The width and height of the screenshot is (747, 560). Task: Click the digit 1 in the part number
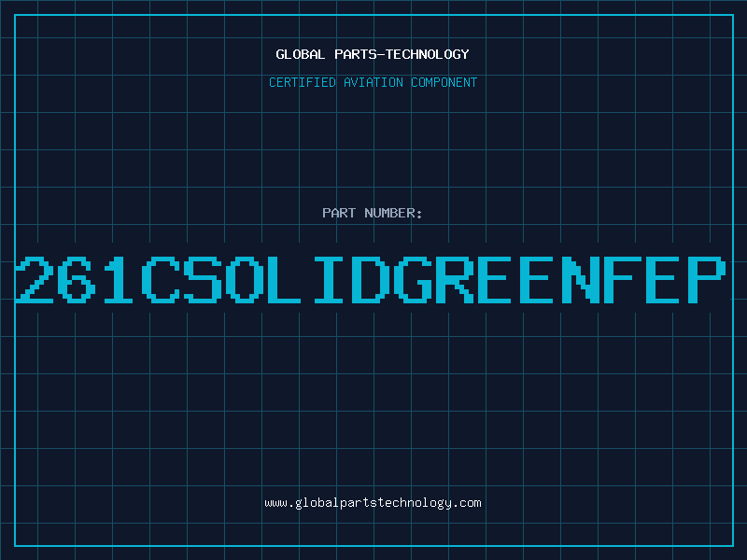click(x=120, y=279)
